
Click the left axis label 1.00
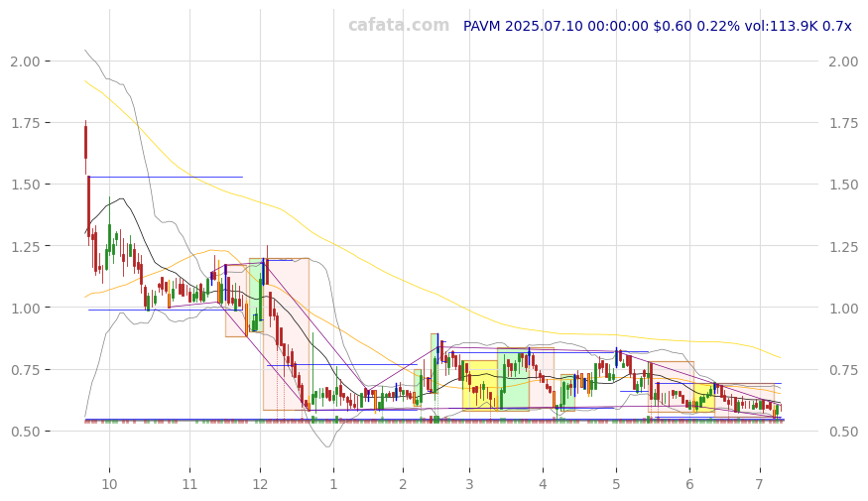[x=26, y=308]
